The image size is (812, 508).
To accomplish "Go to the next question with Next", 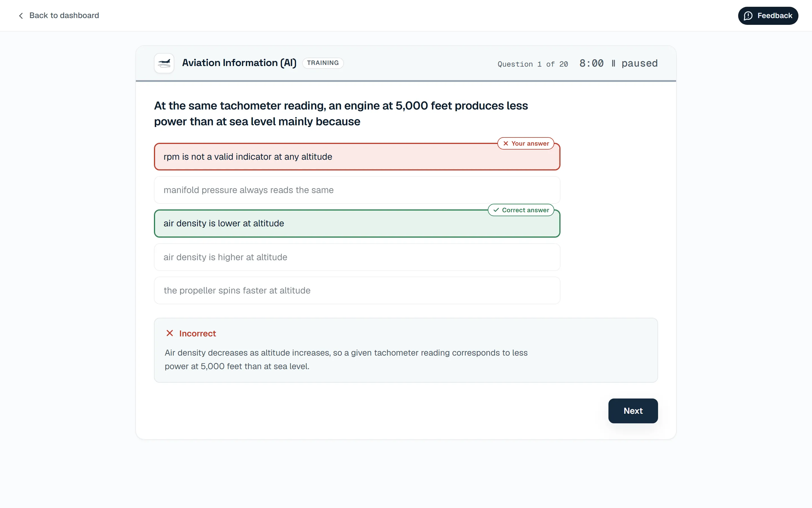I will click(633, 411).
